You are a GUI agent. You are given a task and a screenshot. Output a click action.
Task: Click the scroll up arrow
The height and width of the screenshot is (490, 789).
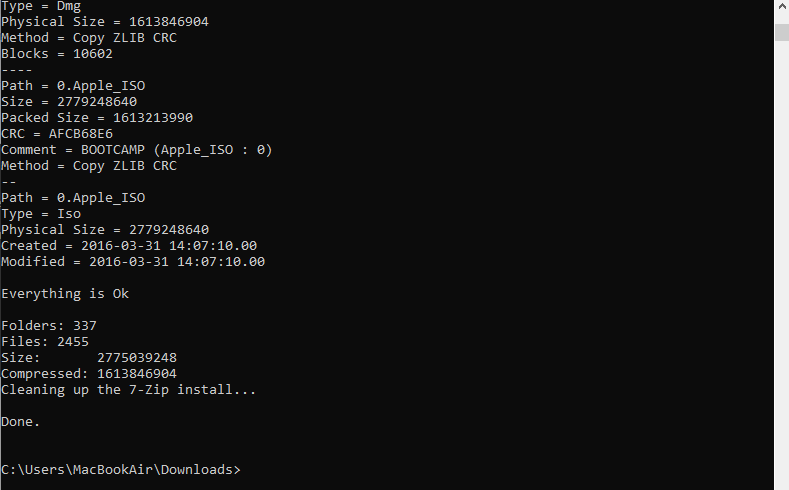781,7
